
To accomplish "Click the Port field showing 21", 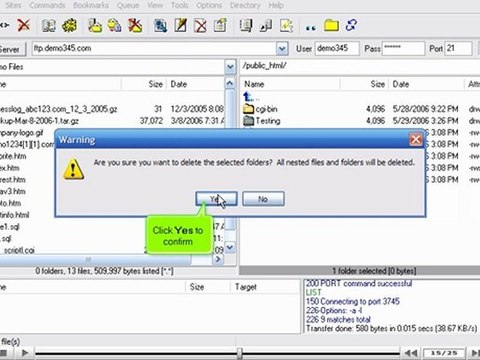I will coord(459,49).
